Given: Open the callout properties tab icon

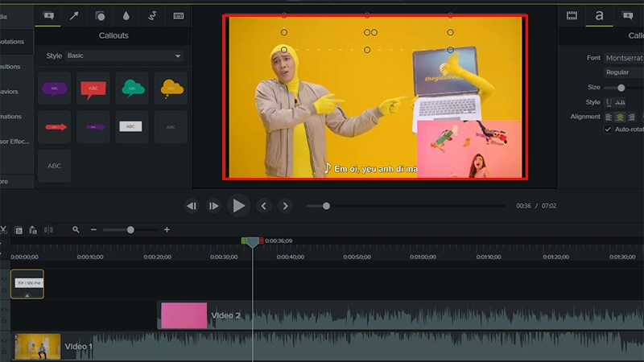Looking at the screenshot, I should pos(628,16).
